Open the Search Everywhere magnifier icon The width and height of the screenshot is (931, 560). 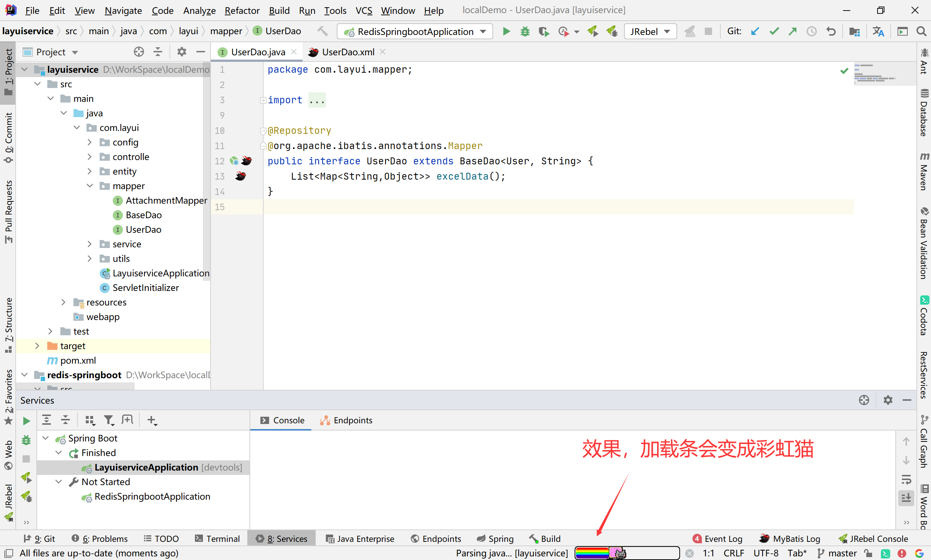tap(921, 31)
